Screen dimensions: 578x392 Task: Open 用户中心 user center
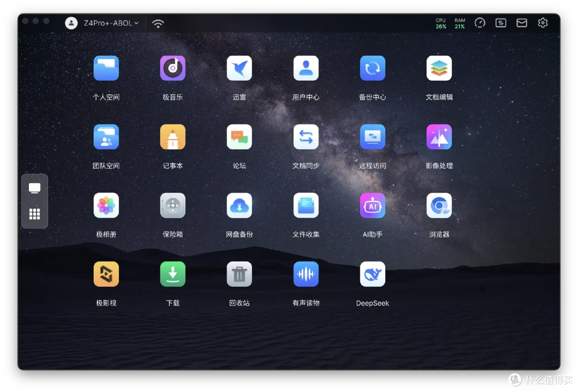pos(306,68)
